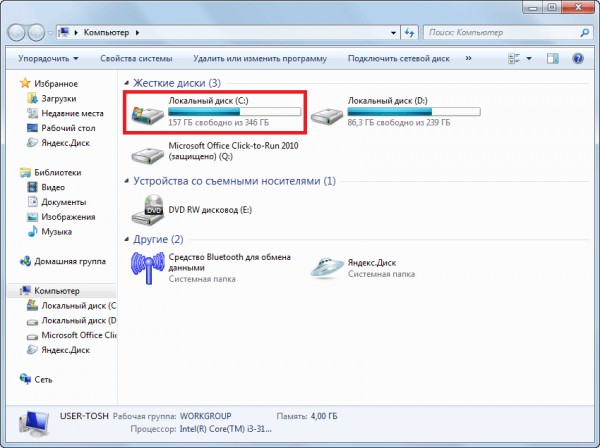Screen dimensions: 600x448
Task: Open Help question mark icon
Action: 578,59
